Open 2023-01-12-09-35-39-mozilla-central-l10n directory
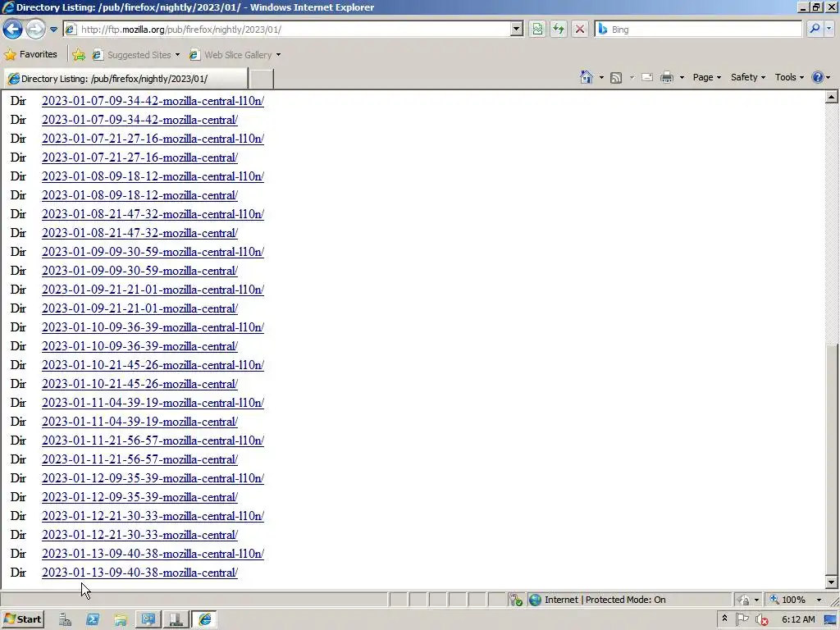This screenshot has height=630, width=840. [x=153, y=478]
